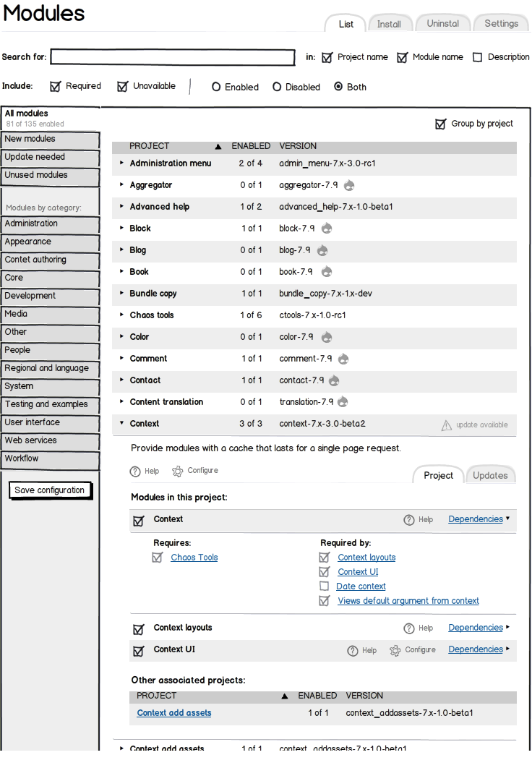Click the Help icon in the Context UI row
The height and width of the screenshot is (768, 532).
(x=353, y=650)
